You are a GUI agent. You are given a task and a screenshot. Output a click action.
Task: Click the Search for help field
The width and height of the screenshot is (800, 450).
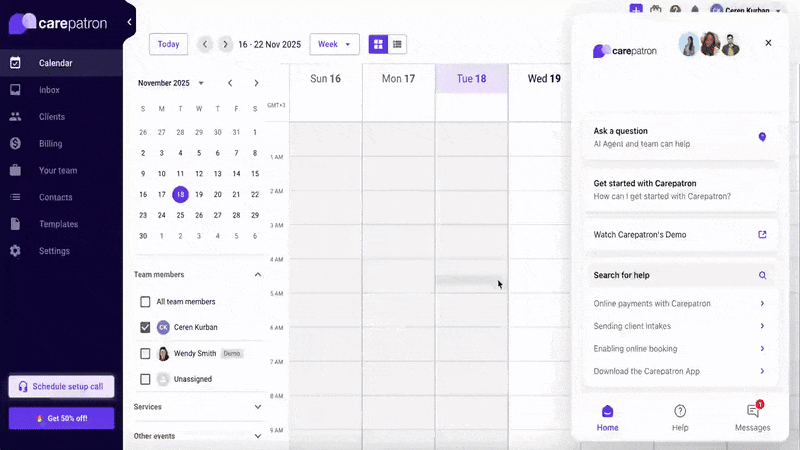680,276
